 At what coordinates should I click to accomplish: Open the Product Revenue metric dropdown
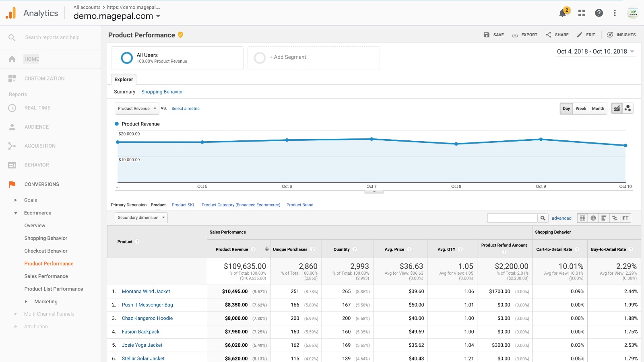(137, 109)
